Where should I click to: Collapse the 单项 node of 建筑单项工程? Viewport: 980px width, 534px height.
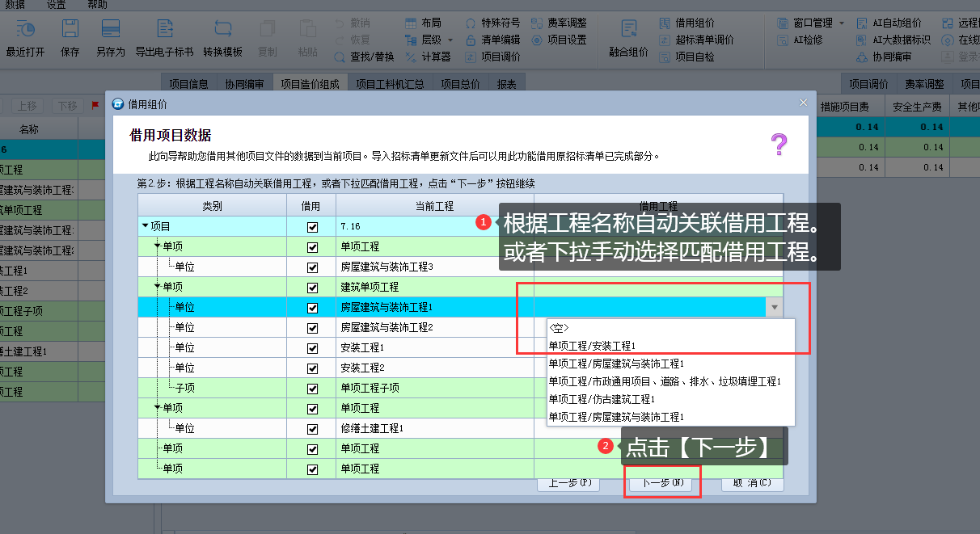(158, 288)
